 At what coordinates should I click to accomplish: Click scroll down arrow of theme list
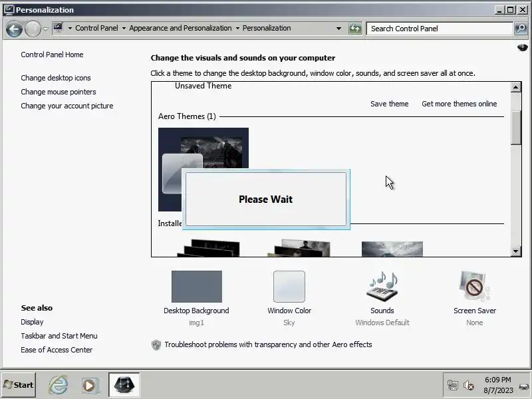coord(516,251)
